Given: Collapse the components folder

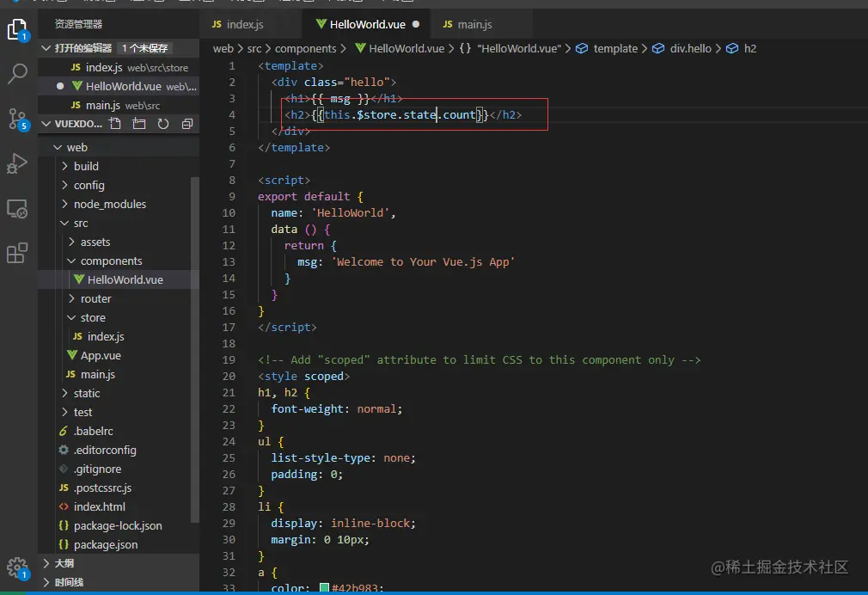Looking at the screenshot, I should tap(71, 261).
